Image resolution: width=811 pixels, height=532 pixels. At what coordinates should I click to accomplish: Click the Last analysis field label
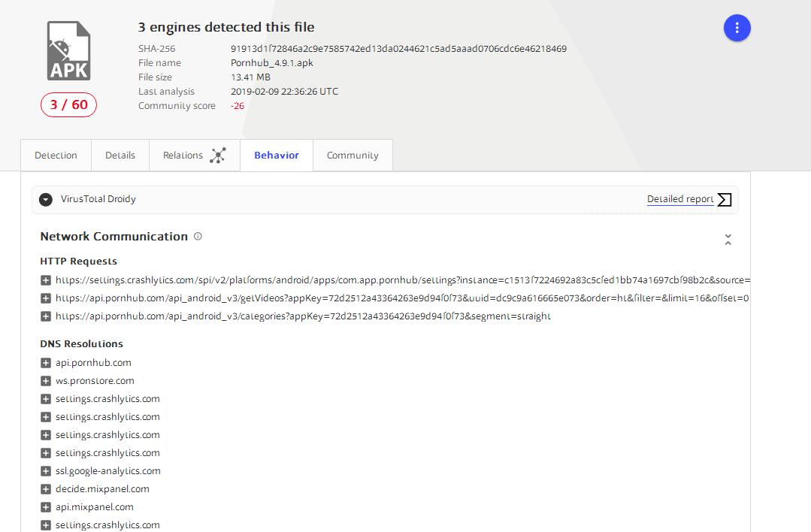tap(166, 92)
